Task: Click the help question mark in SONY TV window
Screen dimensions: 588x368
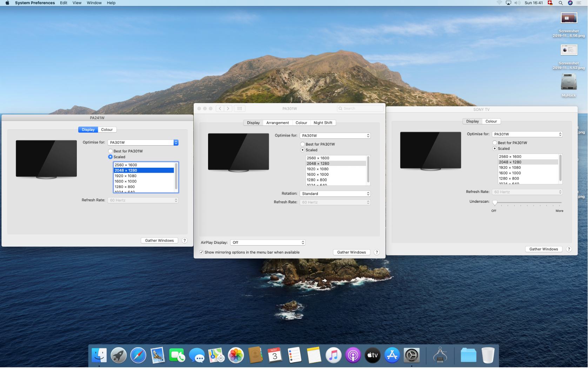Action: 569,249
